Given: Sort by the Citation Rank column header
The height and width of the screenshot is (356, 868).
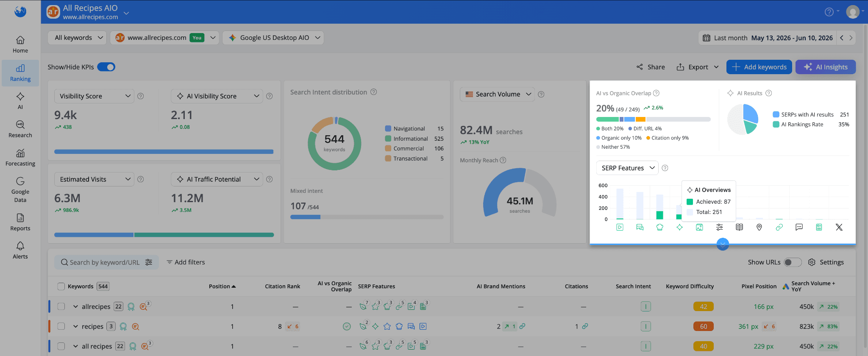Looking at the screenshot, I should click(282, 286).
